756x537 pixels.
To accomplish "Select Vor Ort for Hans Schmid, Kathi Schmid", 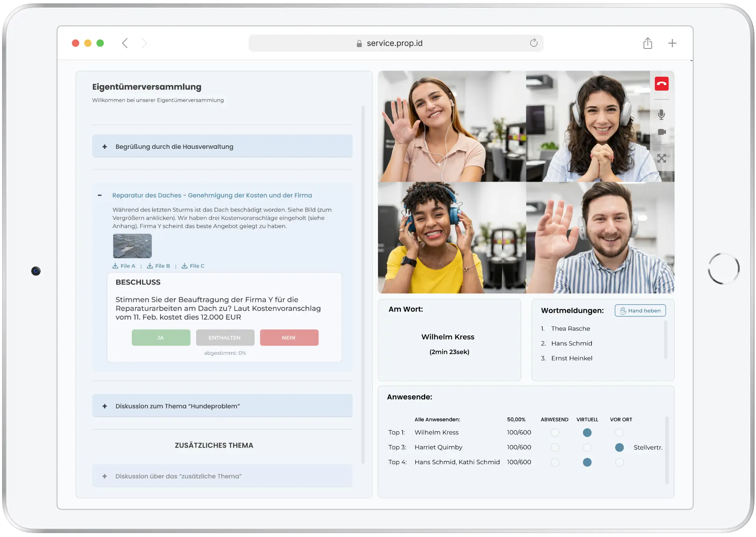I will coord(619,462).
